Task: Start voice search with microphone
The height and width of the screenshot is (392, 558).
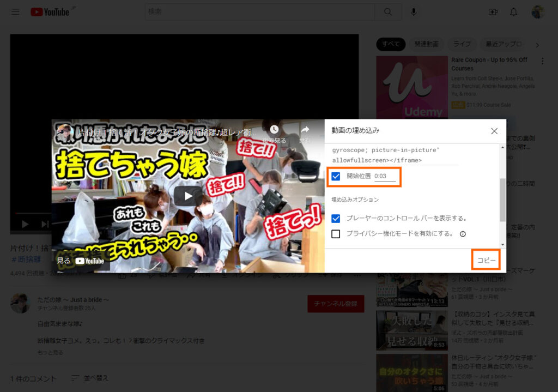Action: tap(414, 12)
